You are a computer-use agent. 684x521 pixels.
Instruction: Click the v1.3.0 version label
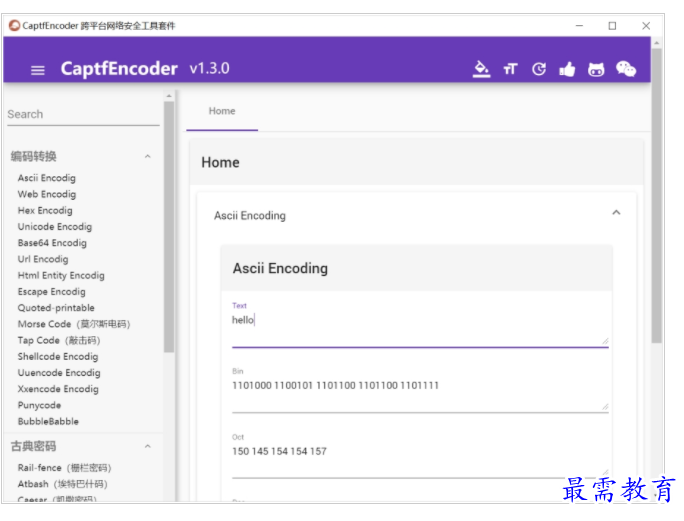pos(209,69)
